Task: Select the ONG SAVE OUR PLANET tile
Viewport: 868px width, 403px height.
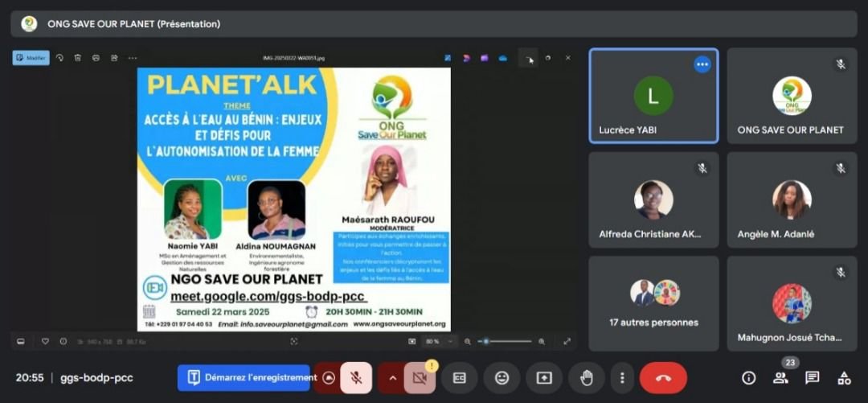Action: (x=792, y=96)
